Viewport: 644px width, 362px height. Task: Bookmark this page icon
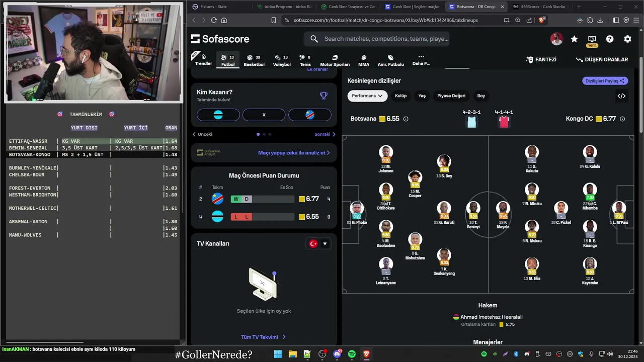(274, 20)
